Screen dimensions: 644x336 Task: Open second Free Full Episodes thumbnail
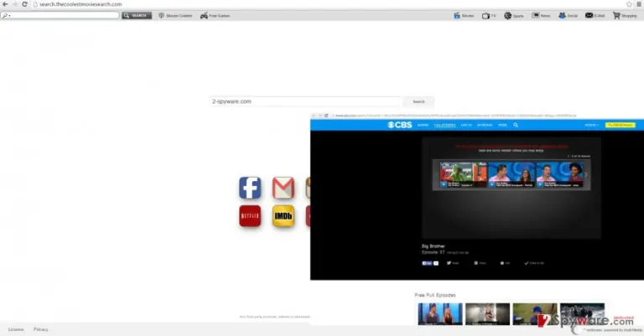(x=487, y=314)
